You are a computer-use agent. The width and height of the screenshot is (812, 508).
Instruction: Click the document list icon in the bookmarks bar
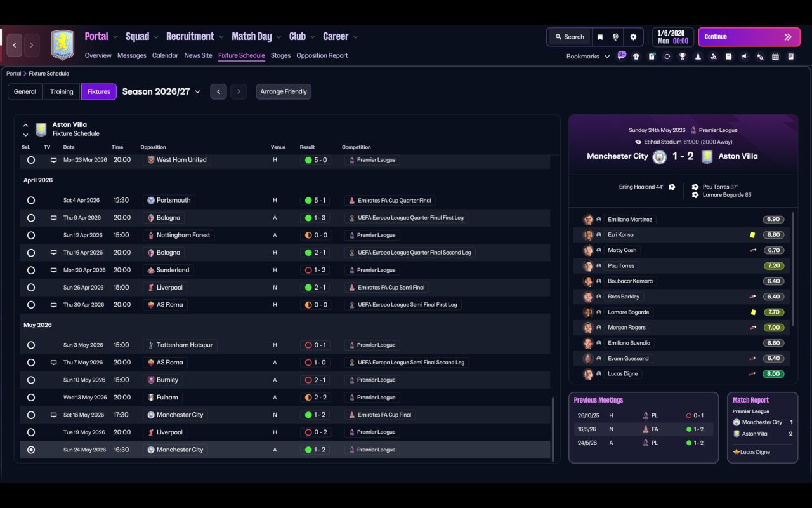[x=729, y=57]
